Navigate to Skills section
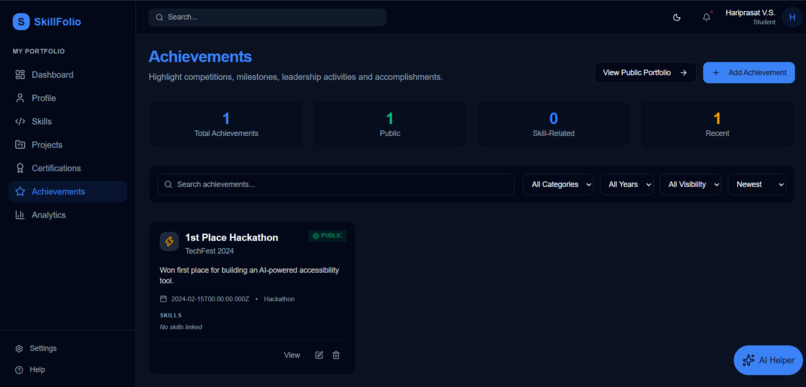 (x=68, y=121)
